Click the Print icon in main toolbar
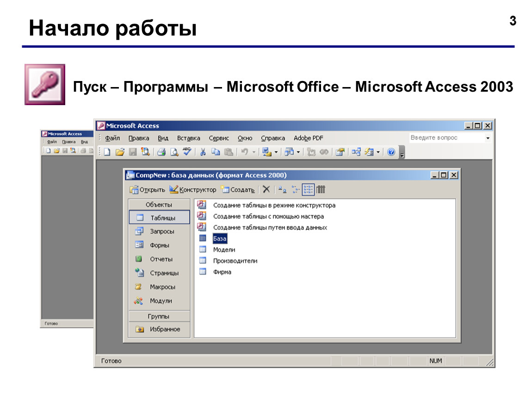Screen dimensions: 532x400 (161, 152)
